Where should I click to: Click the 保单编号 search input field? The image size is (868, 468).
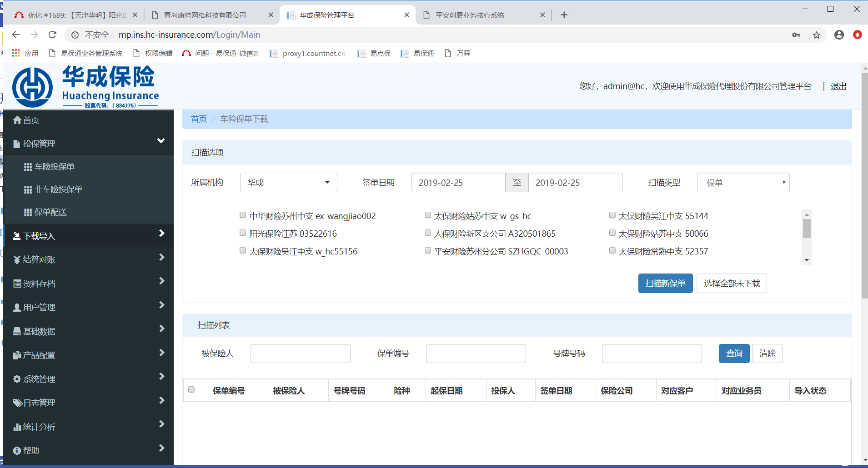(x=476, y=353)
